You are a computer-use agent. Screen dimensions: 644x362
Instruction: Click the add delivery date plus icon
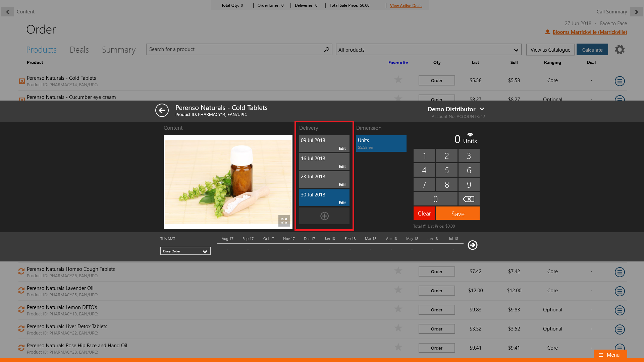[x=324, y=216]
